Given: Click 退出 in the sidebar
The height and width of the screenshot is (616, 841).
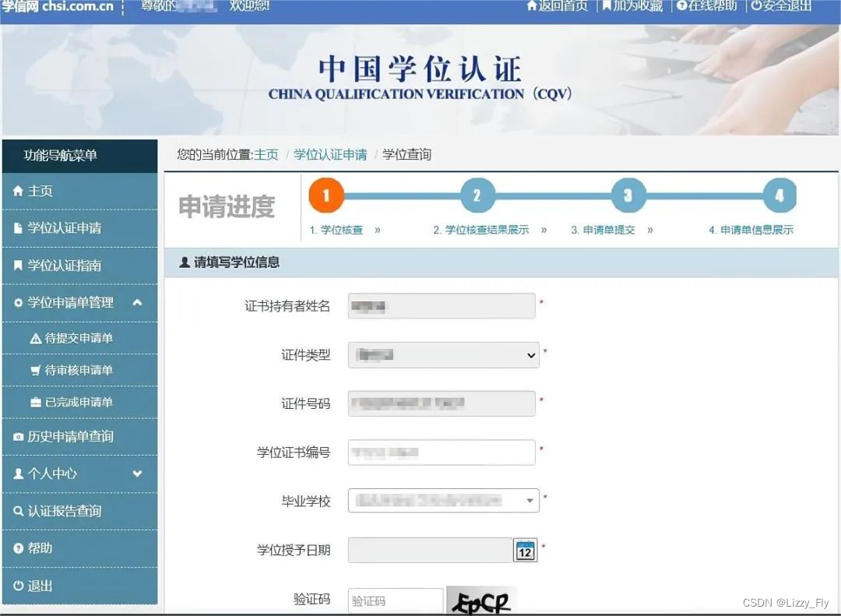Looking at the screenshot, I should 80,586.
